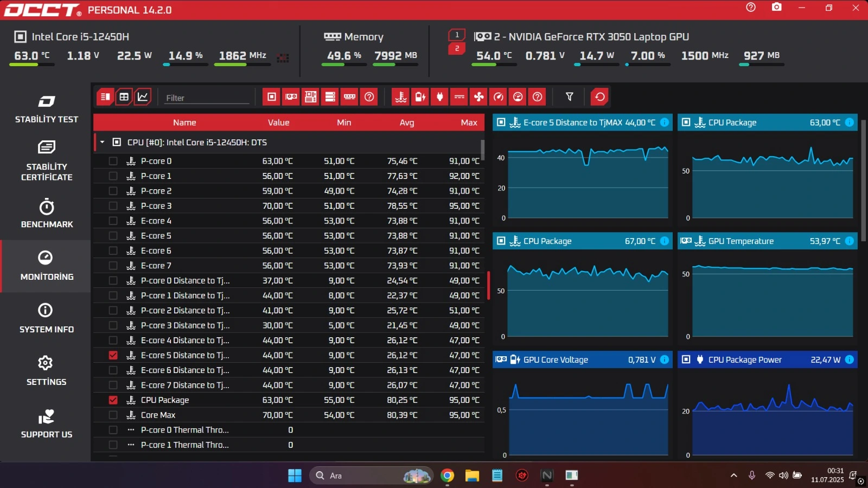
Task: Enable the P-core 0 temperature checkbox
Action: pos(113,161)
